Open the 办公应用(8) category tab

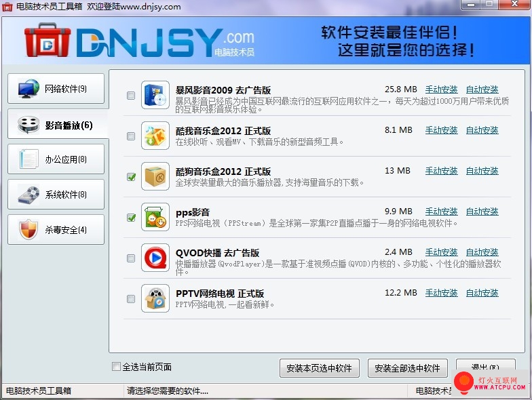pyautogui.click(x=56, y=159)
